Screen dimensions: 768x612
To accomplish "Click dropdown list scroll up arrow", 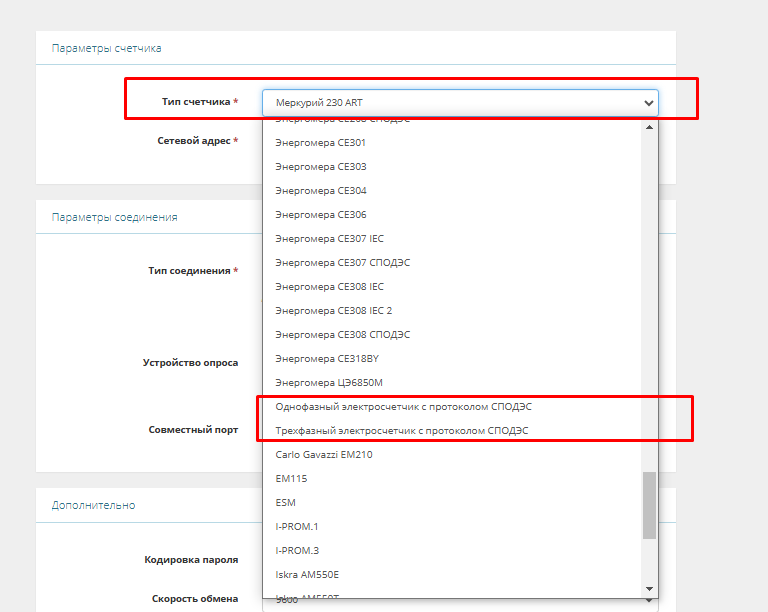I will (x=649, y=127).
